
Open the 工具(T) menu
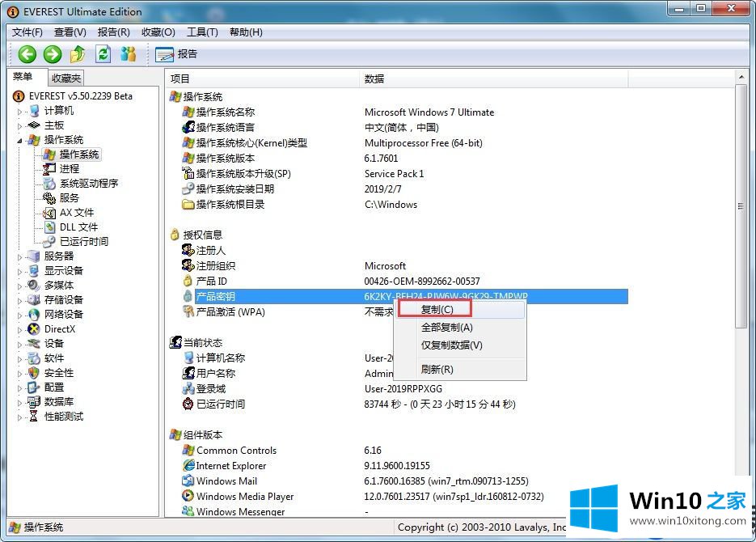click(x=202, y=32)
